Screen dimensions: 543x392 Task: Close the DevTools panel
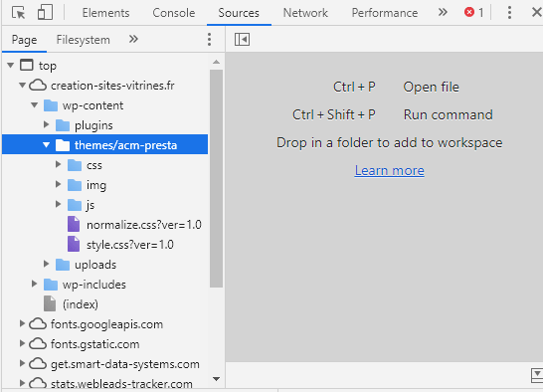coord(537,13)
